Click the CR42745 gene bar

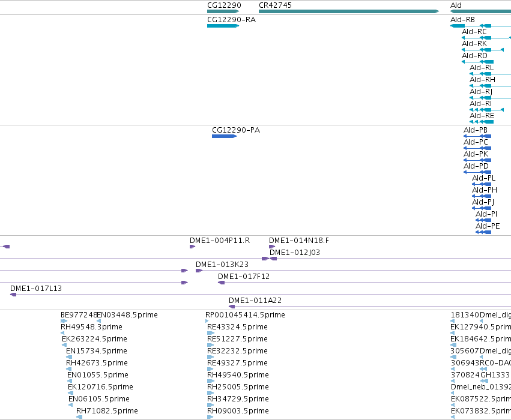point(349,11)
